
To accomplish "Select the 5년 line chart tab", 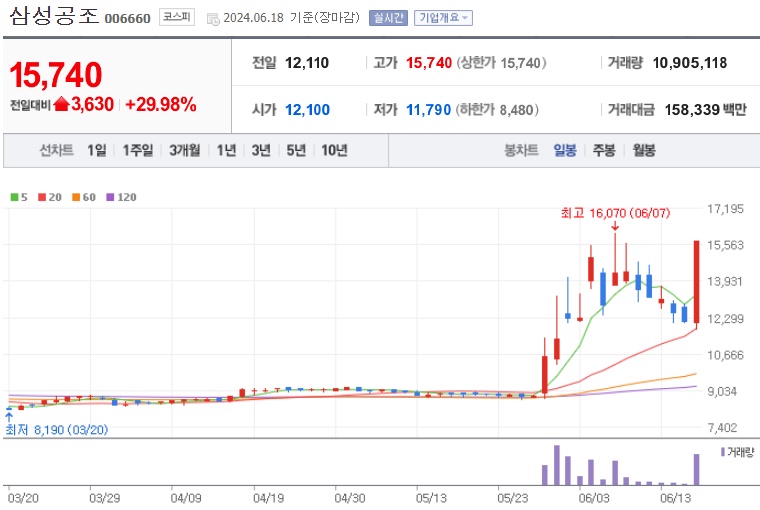I will [296, 150].
